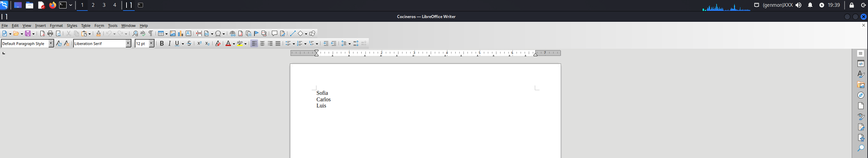Click the Save document icon

[28, 34]
